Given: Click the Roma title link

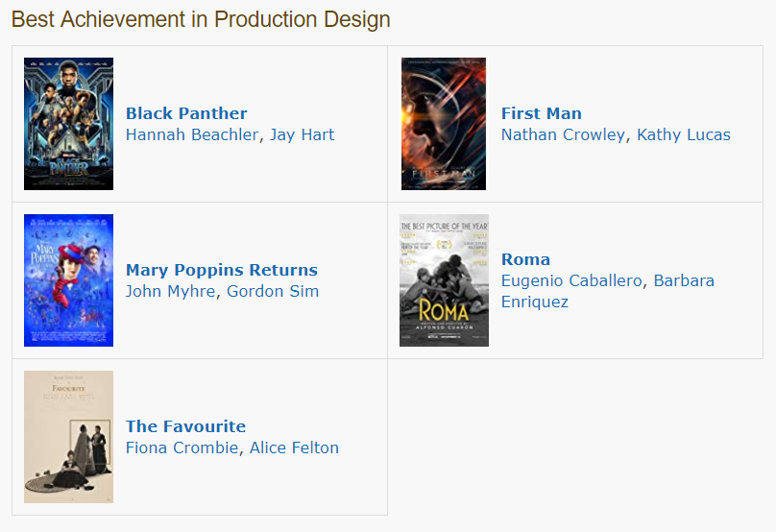Looking at the screenshot, I should 525,259.
